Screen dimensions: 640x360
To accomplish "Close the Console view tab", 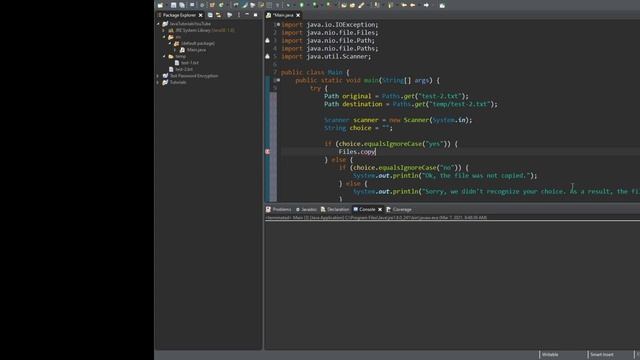I will click(x=380, y=209).
